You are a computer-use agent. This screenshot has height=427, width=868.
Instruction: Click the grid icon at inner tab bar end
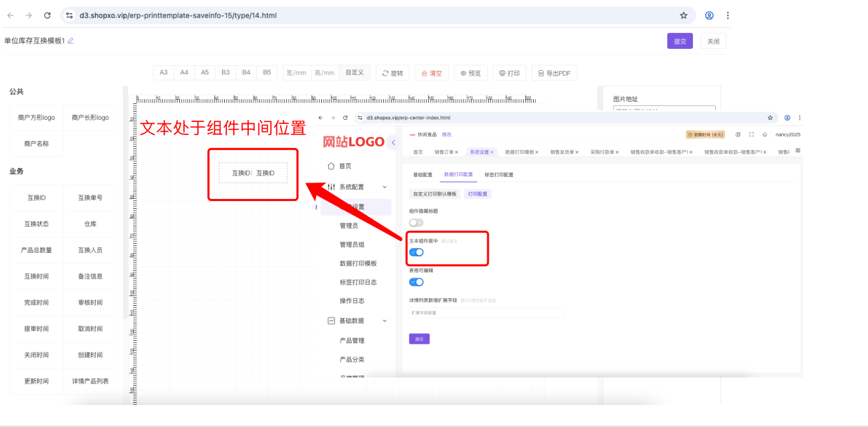(x=798, y=150)
